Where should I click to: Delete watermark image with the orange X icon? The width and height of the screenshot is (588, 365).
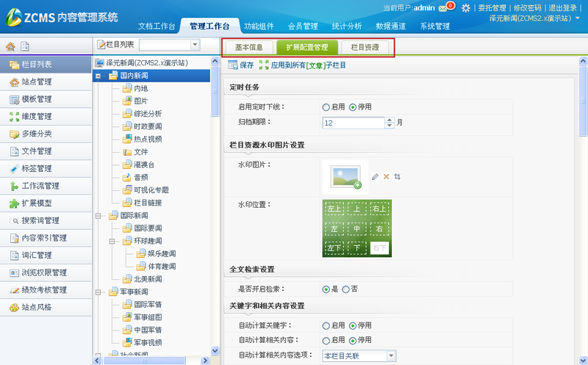(386, 176)
